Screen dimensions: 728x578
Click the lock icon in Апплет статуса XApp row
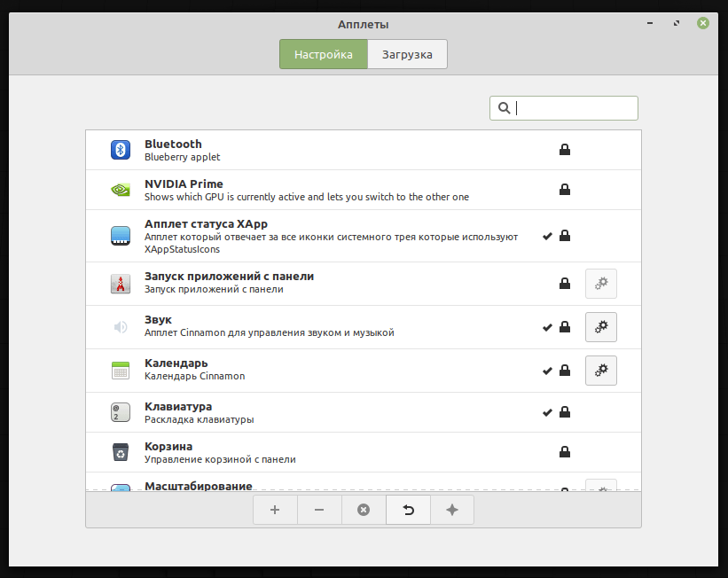(x=565, y=236)
